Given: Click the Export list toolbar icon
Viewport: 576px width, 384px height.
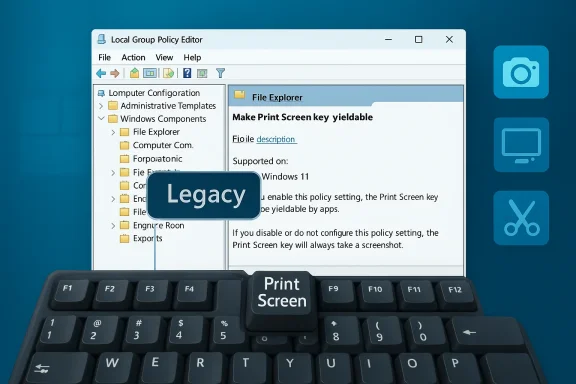Looking at the screenshot, I should pos(168,73).
